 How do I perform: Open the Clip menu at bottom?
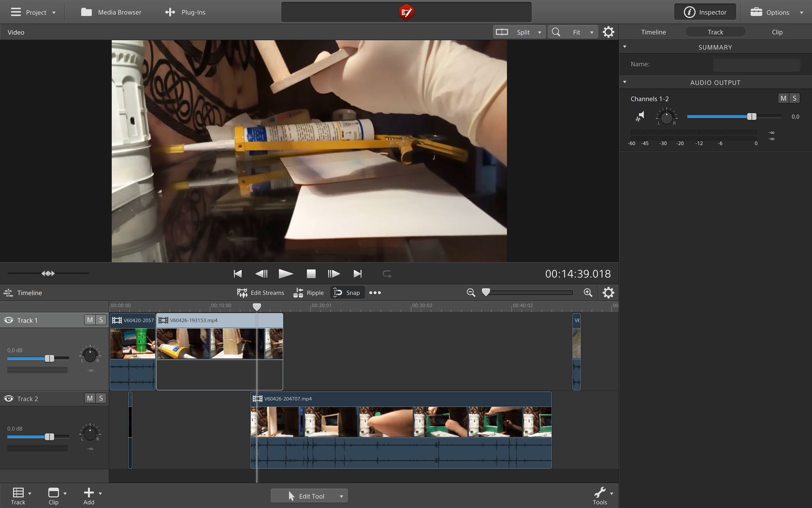57,496
